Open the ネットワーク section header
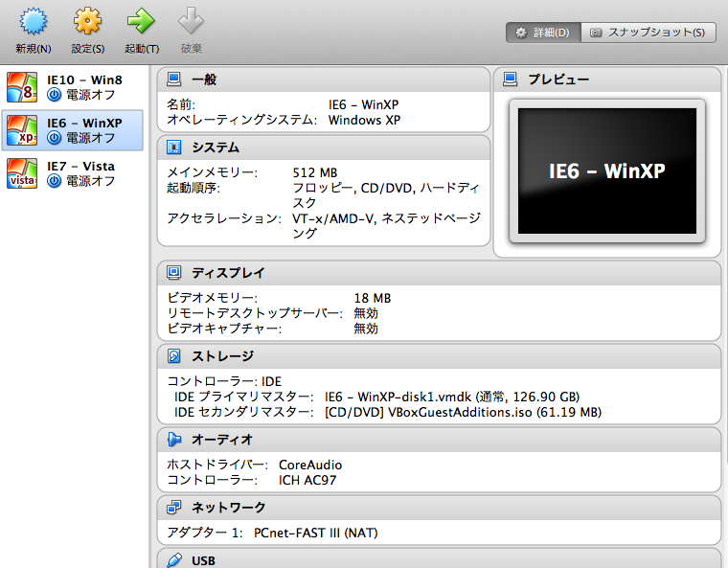 (439, 507)
